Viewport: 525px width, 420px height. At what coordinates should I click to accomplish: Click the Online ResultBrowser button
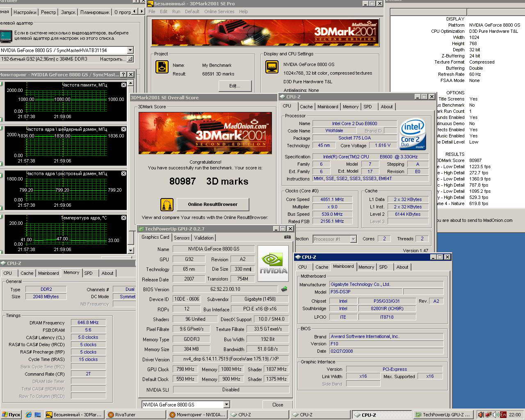coord(212,204)
